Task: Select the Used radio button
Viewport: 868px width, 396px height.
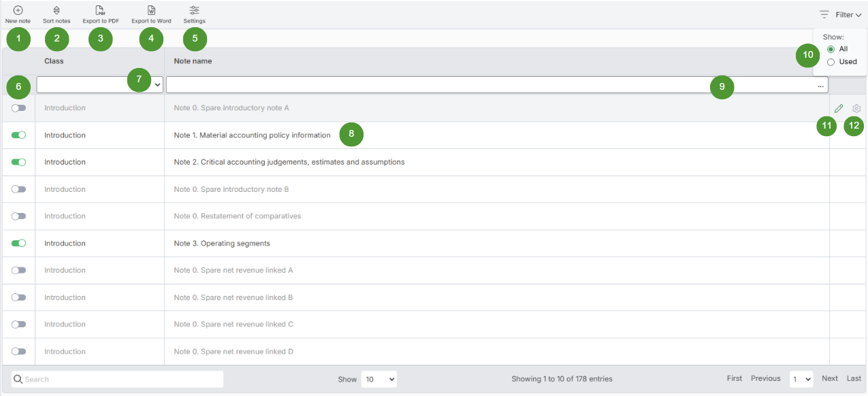Action: tap(831, 62)
